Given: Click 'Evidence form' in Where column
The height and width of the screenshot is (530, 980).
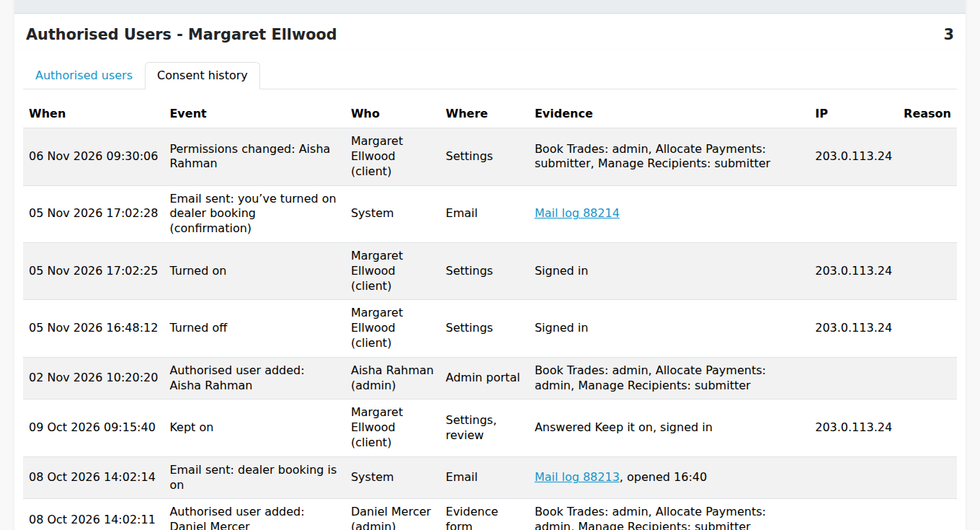Looking at the screenshot, I should (472, 519).
